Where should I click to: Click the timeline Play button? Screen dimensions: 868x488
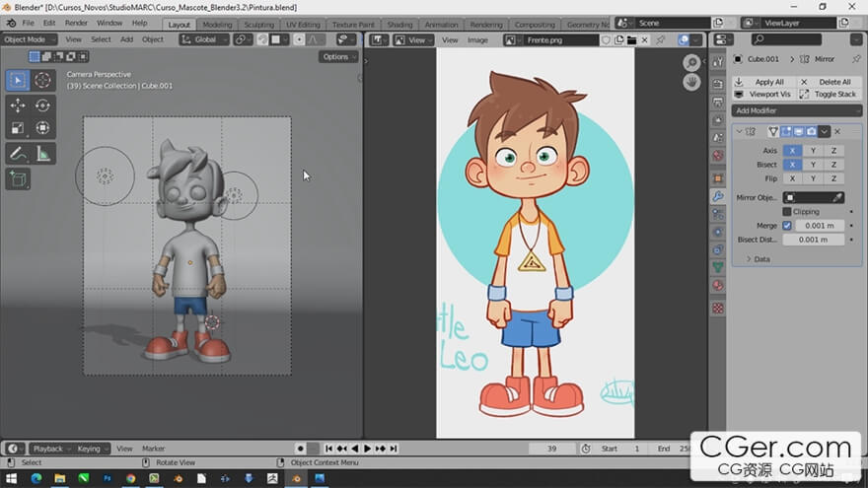[367, 449]
